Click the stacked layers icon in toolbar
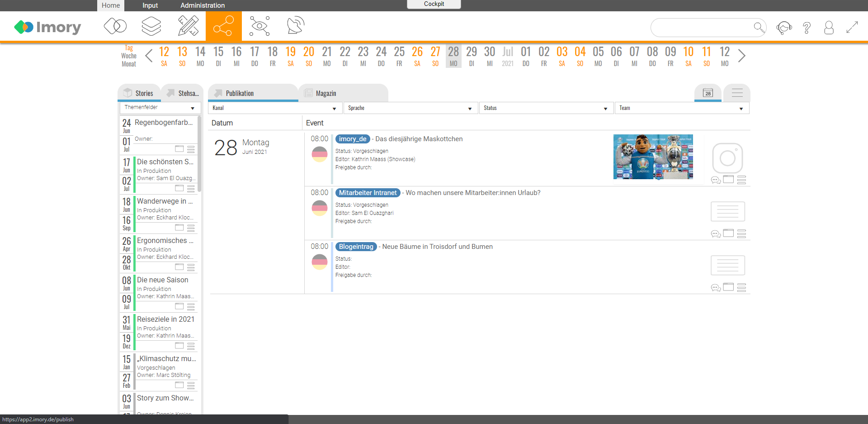Image resolution: width=868 pixels, height=424 pixels. pyautogui.click(x=151, y=26)
